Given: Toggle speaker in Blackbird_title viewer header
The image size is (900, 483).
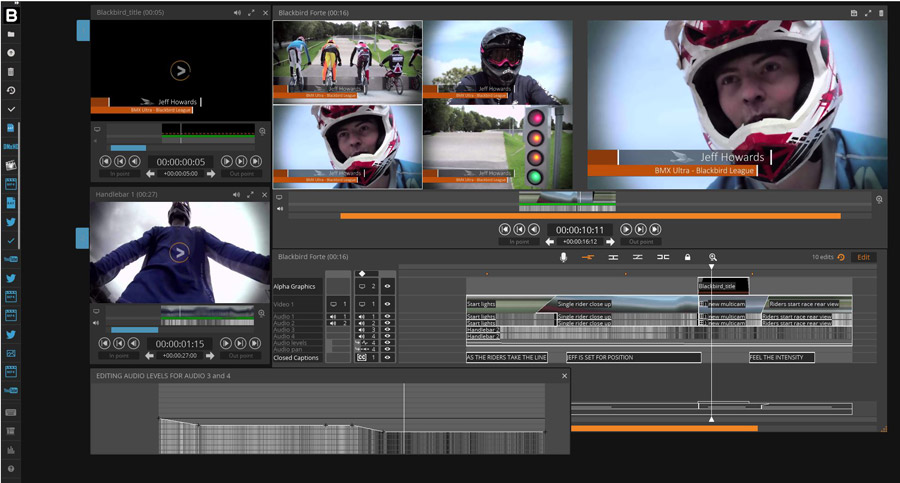Looking at the screenshot, I should pos(237,13).
